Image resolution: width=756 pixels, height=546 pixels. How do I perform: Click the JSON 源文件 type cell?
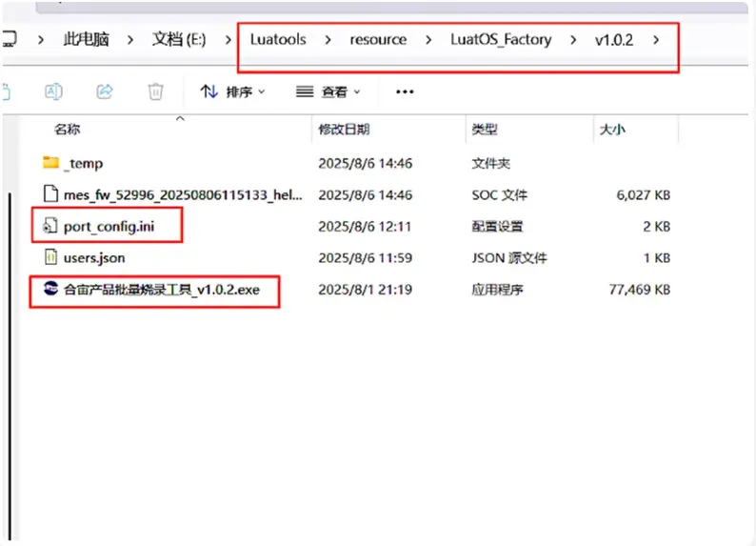[509, 258]
